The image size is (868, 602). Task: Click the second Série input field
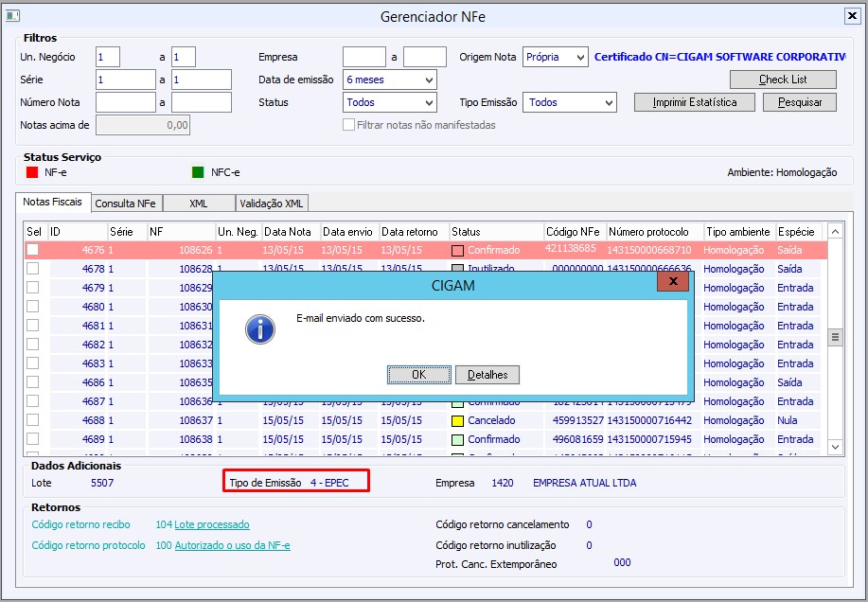[202, 80]
